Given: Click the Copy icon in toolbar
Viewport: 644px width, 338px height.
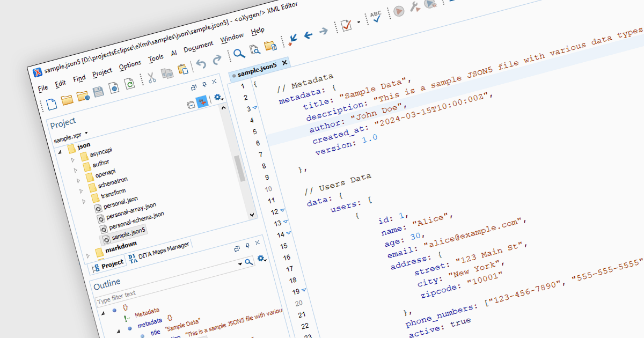Looking at the screenshot, I should point(167,74).
